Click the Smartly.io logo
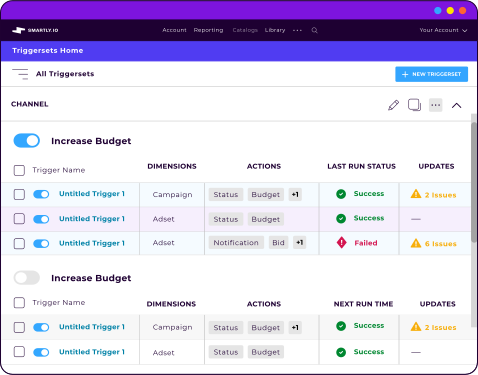This screenshot has height=375, width=478. click(35, 30)
